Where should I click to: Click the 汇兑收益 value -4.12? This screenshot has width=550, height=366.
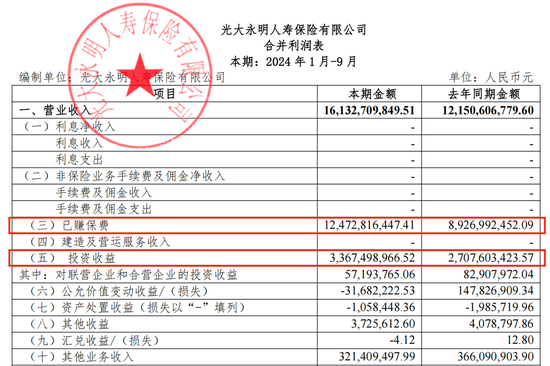pyautogui.click(x=402, y=340)
